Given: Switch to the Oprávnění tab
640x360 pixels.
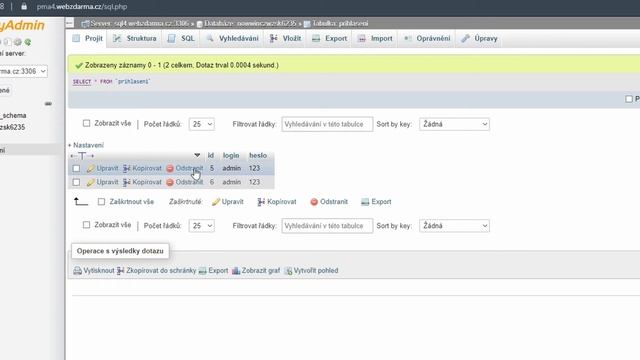Looking at the screenshot, I should click(427, 38).
